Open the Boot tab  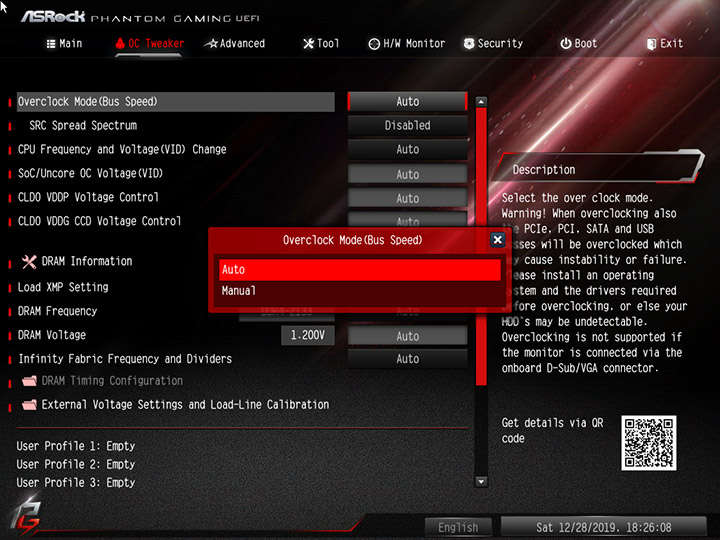tap(579, 44)
